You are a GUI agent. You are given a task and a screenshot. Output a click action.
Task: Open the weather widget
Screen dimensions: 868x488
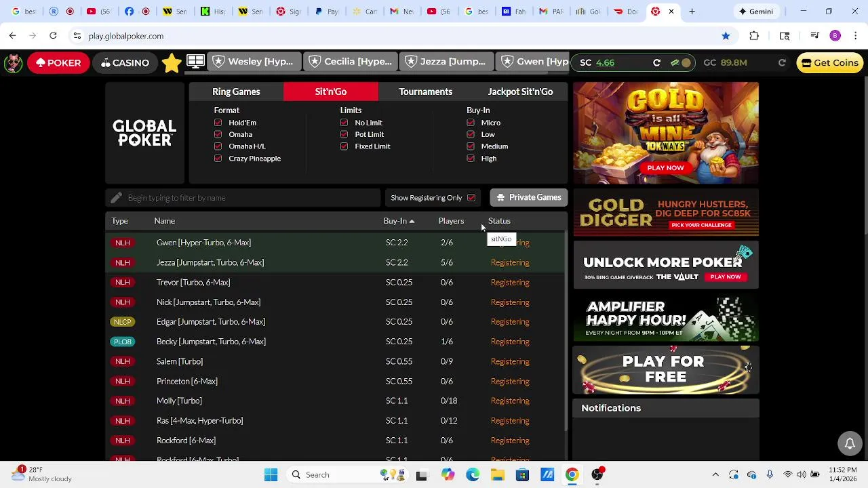pyautogui.click(x=41, y=474)
